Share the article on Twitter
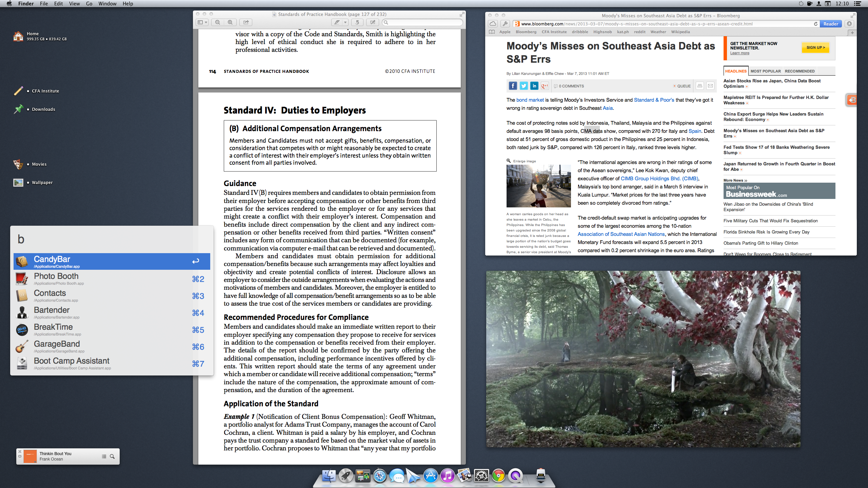The width and height of the screenshot is (868, 488). point(524,86)
